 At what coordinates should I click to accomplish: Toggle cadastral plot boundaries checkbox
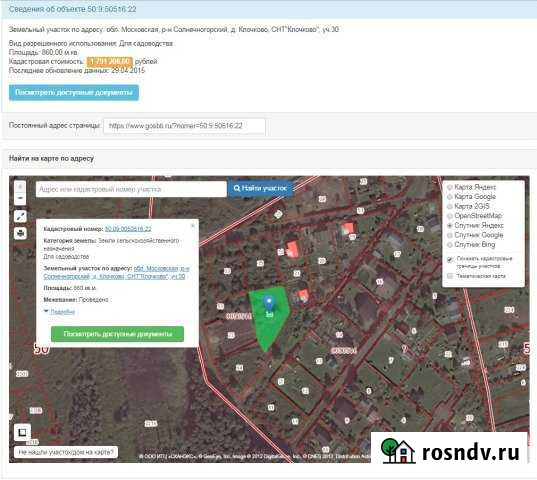[x=450, y=259]
